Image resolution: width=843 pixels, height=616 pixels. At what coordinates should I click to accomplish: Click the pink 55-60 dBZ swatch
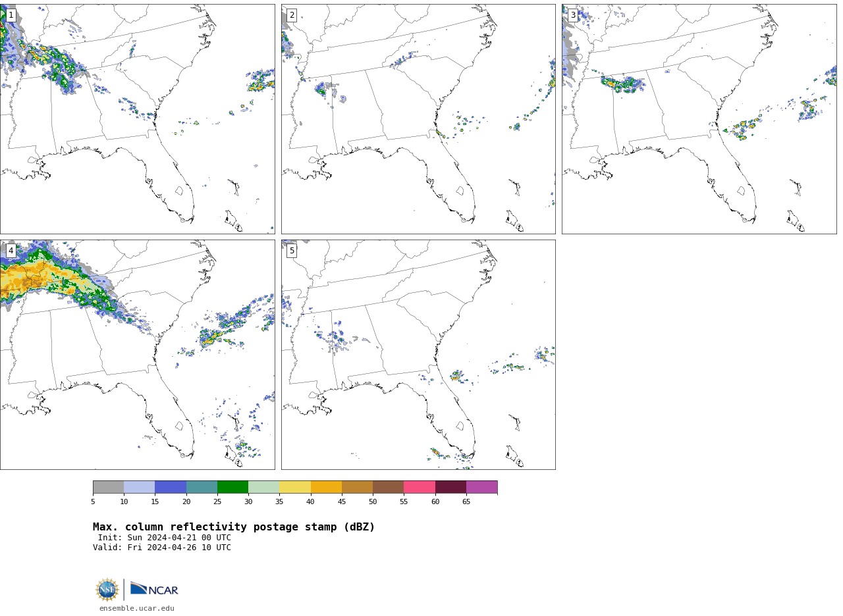click(420, 487)
